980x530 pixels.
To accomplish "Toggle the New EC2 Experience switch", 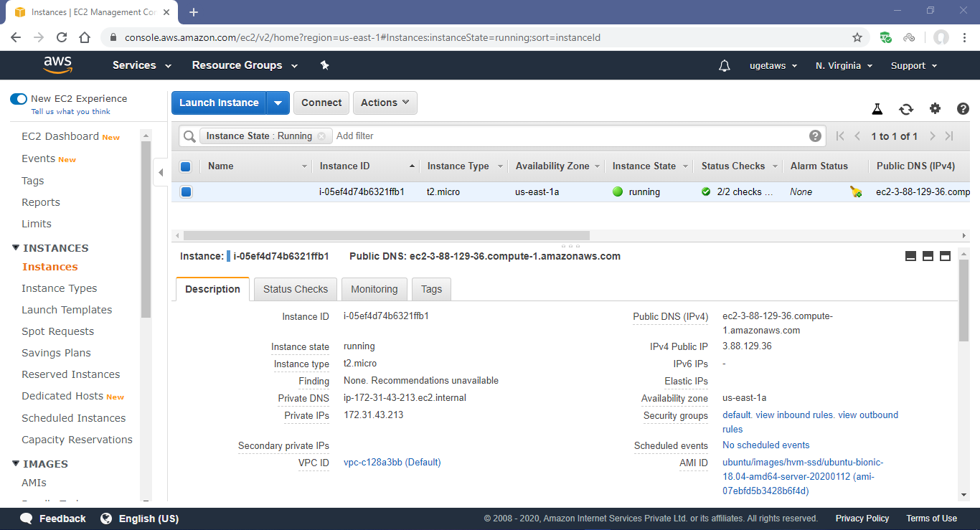I will click(x=19, y=99).
